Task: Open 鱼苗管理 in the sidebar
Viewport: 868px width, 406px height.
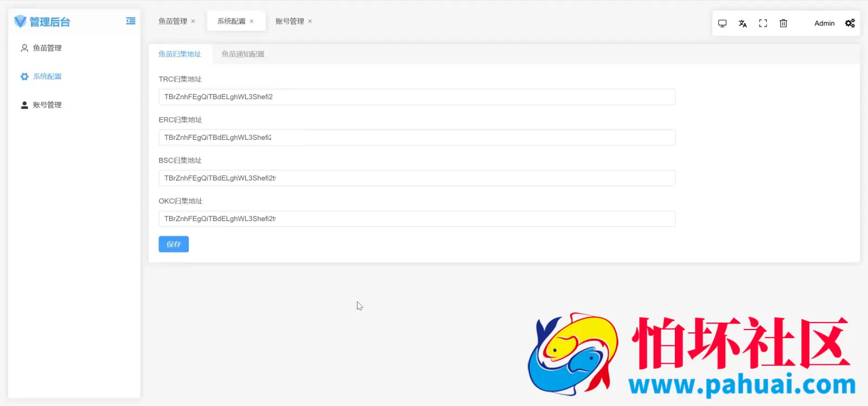Action: (74, 48)
